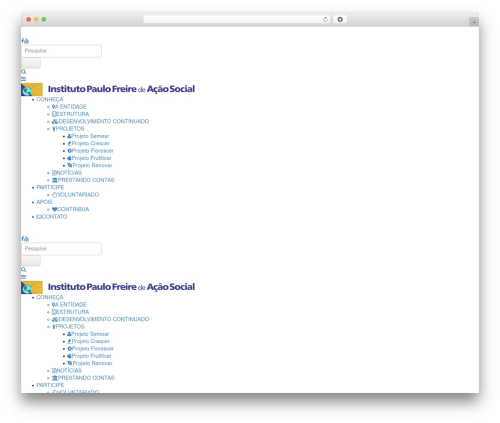Open VOLUNTARIADO in the upper menu
Screen dimensions: 500x423
[x=75, y=195]
